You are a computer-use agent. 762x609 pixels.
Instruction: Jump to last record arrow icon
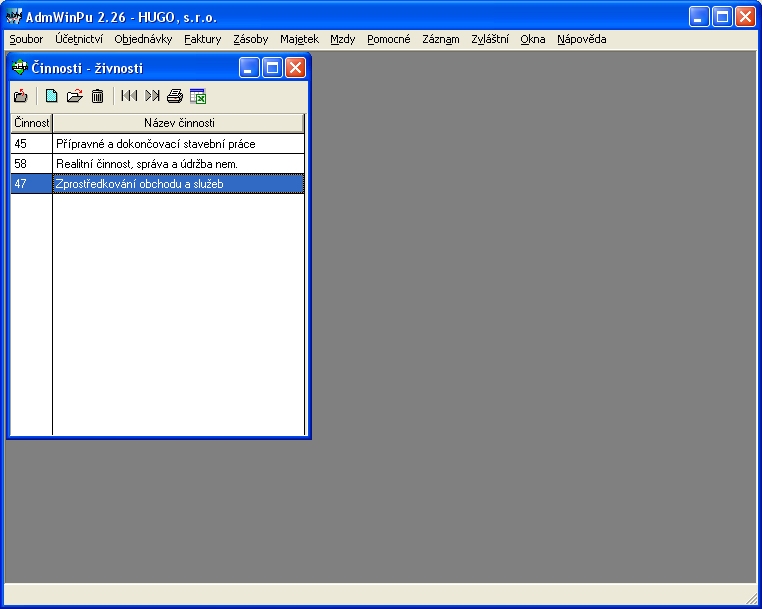pyautogui.click(x=152, y=96)
